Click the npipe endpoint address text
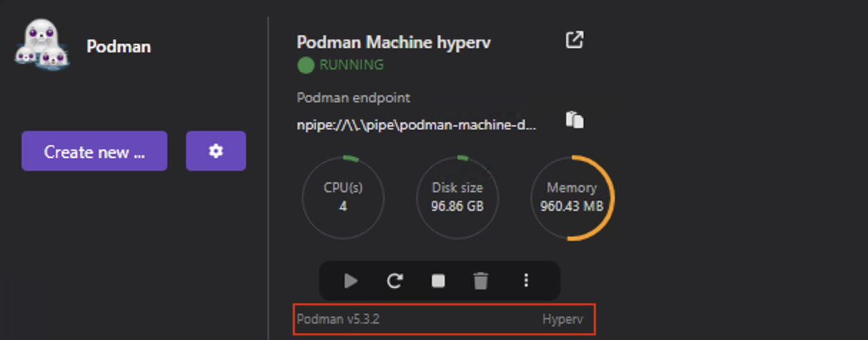This screenshot has height=340, width=868. pyautogui.click(x=417, y=124)
